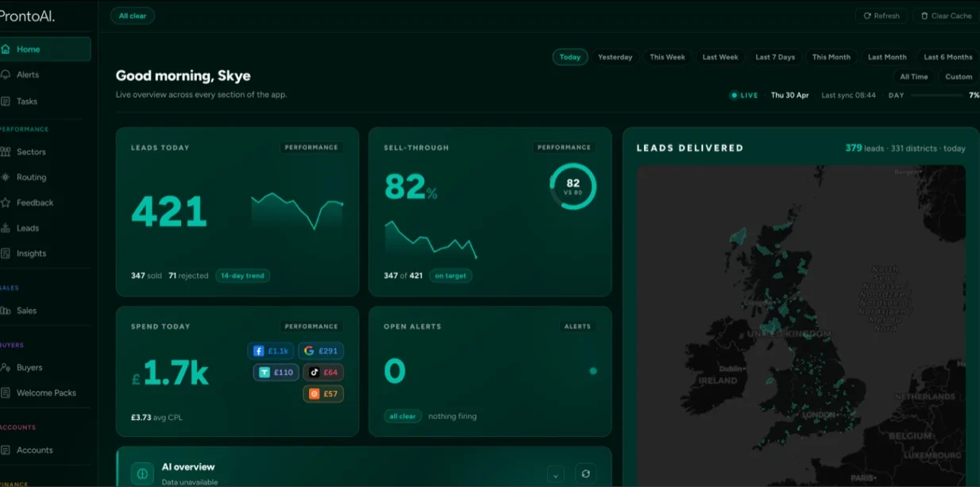Viewport: 980px width, 487px height.
Task: Click the Routing icon in sidebar
Action: [6, 177]
